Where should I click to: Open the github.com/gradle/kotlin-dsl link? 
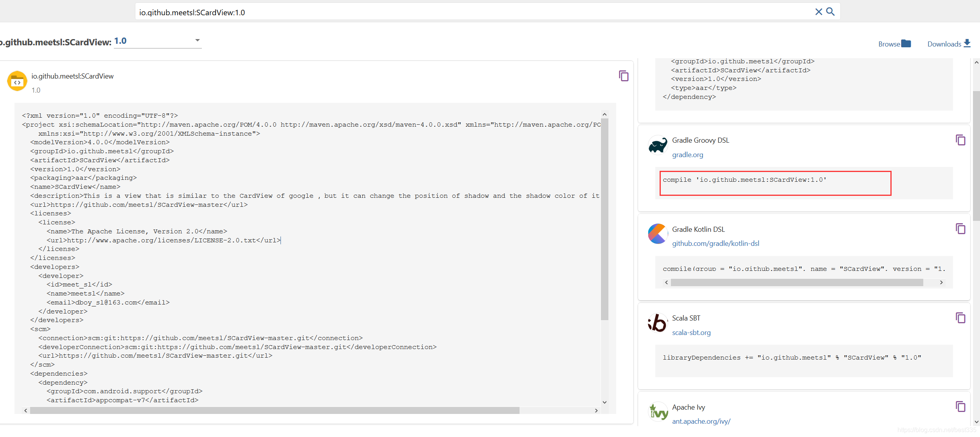point(716,244)
